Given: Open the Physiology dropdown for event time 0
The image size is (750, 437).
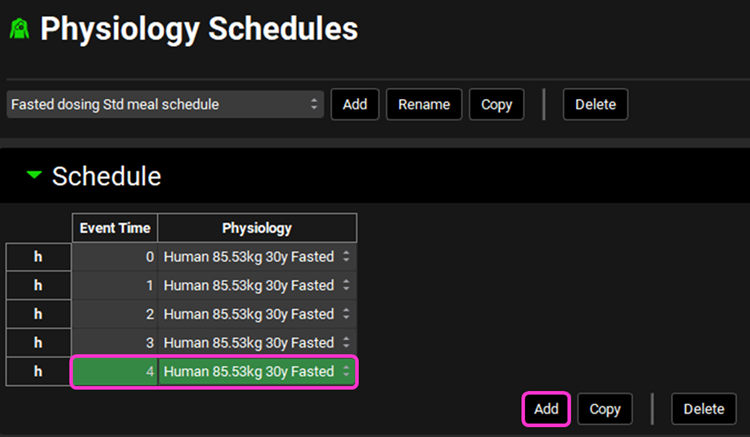Looking at the screenshot, I should click(x=256, y=257).
